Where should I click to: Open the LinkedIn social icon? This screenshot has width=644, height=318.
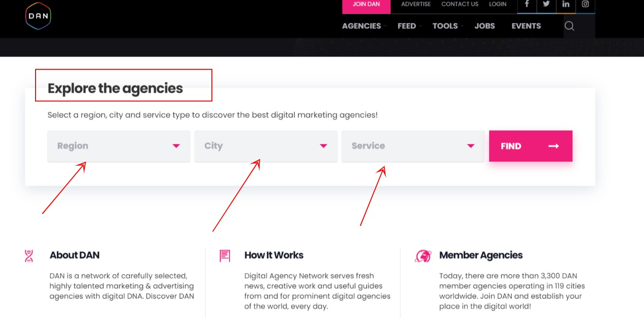point(566,4)
